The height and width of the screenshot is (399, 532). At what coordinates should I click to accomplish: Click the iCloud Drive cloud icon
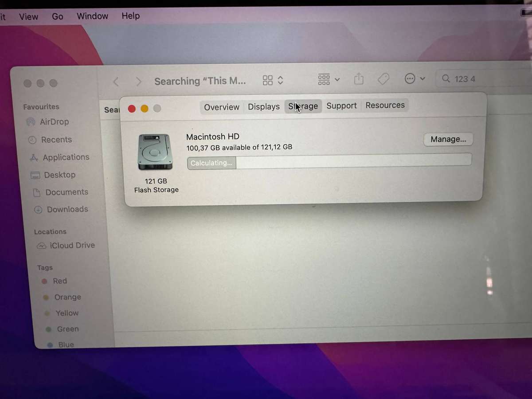pyautogui.click(x=41, y=246)
